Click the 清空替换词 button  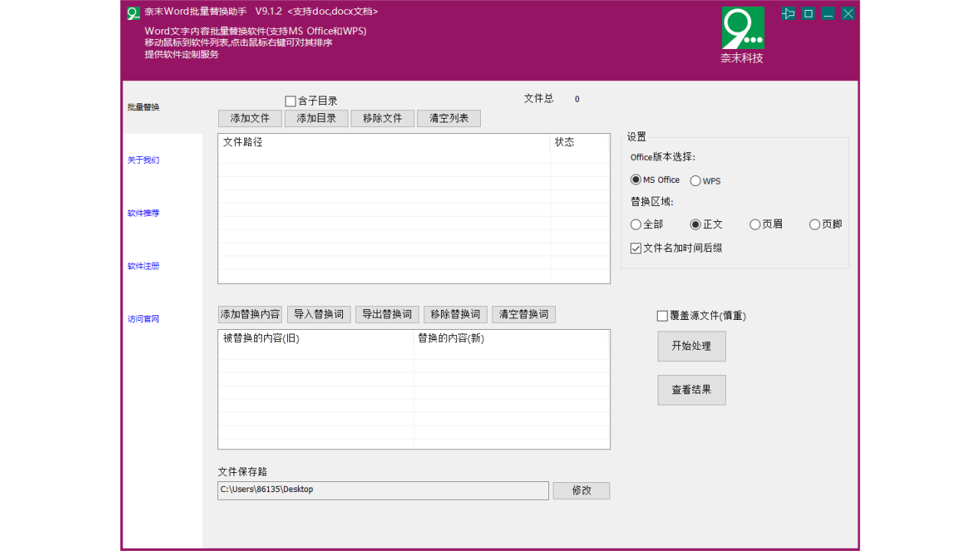[x=524, y=315]
